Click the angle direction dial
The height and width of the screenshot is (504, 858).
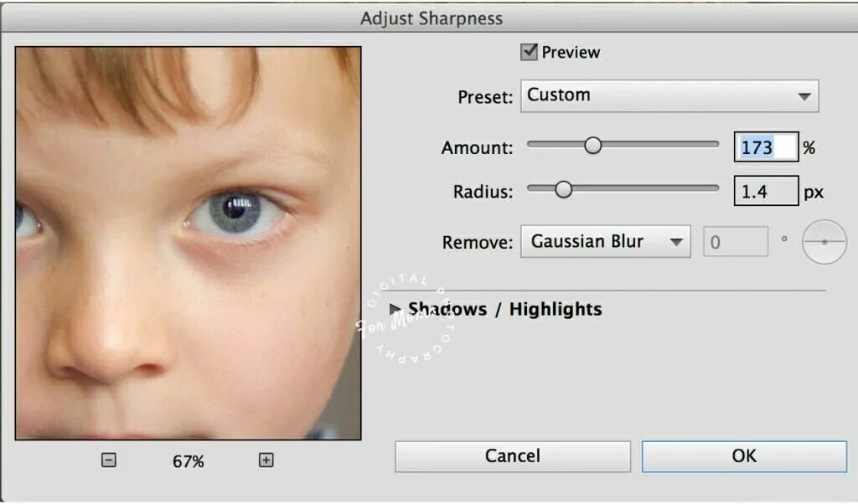point(824,242)
